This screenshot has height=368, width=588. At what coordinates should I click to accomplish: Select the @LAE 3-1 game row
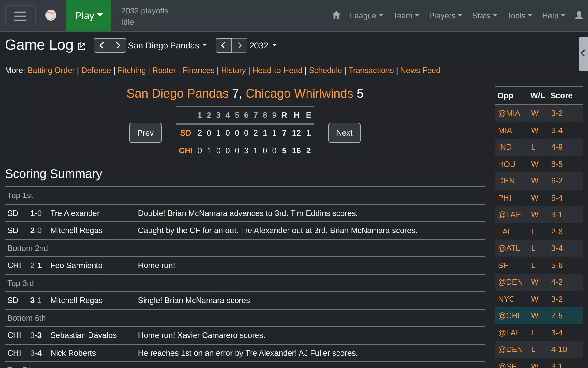pos(539,215)
